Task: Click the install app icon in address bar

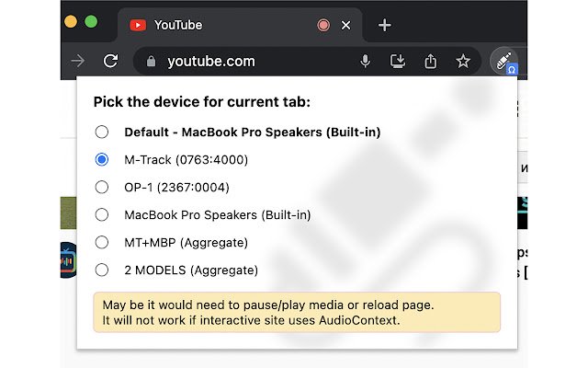Action: click(398, 61)
